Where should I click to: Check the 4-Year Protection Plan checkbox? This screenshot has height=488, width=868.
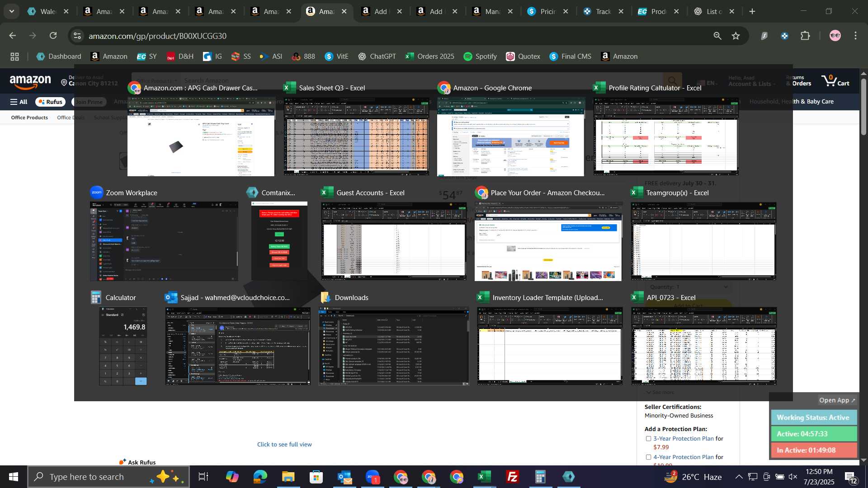coord(648,457)
